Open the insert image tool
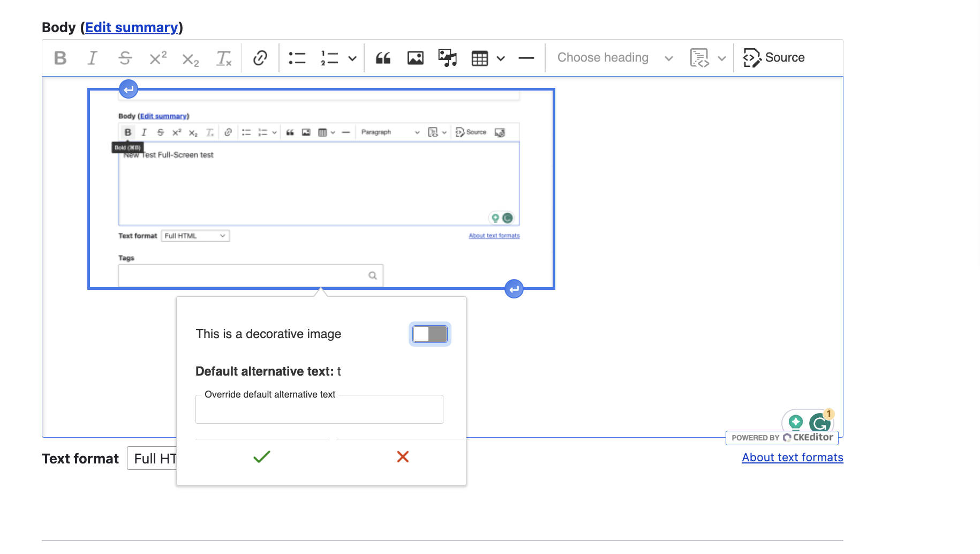Image resolution: width=980 pixels, height=554 pixels. click(x=416, y=58)
